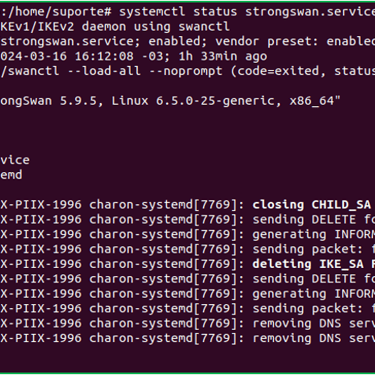Click the 'IKEv1/IKEv2 daemon using swanctl' description line

coord(115,26)
